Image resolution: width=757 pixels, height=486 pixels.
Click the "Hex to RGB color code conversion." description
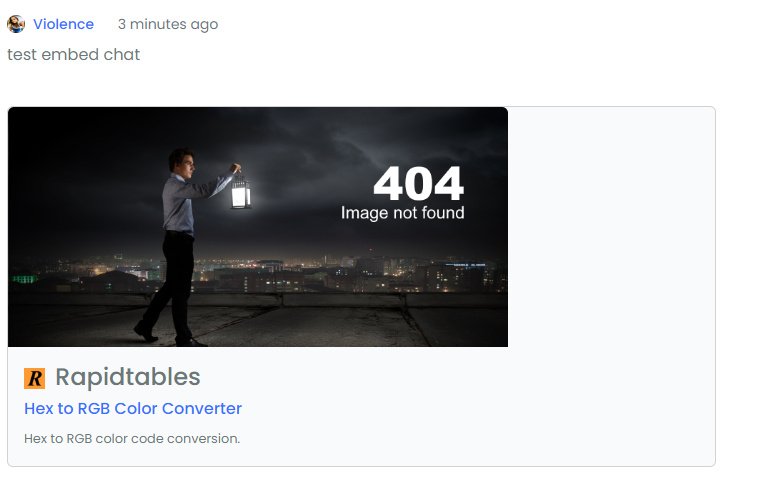tap(132, 438)
